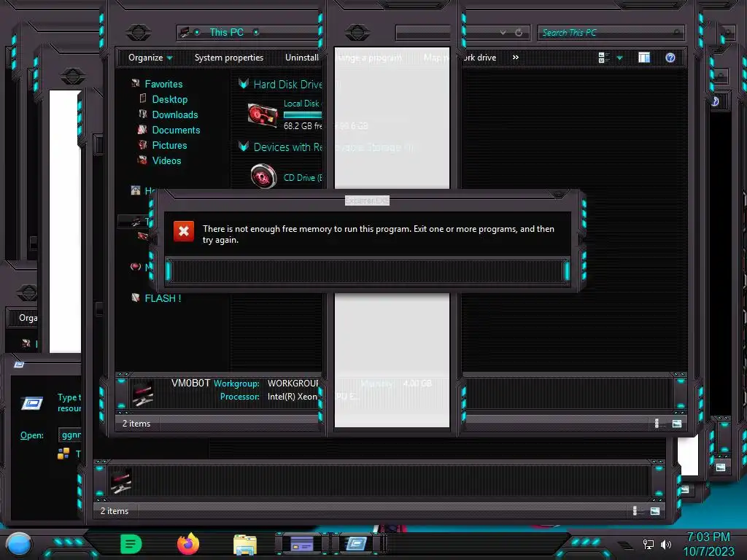The width and height of the screenshot is (747, 560).
Task: Open File Explorer from the taskbar
Action: click(245, 545)
